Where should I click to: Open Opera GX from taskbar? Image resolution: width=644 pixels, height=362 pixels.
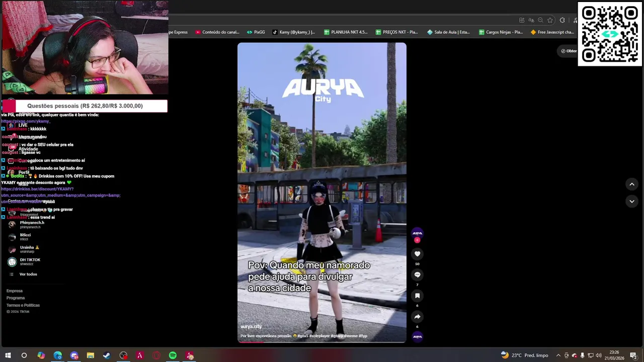click(x=156, y=355)
